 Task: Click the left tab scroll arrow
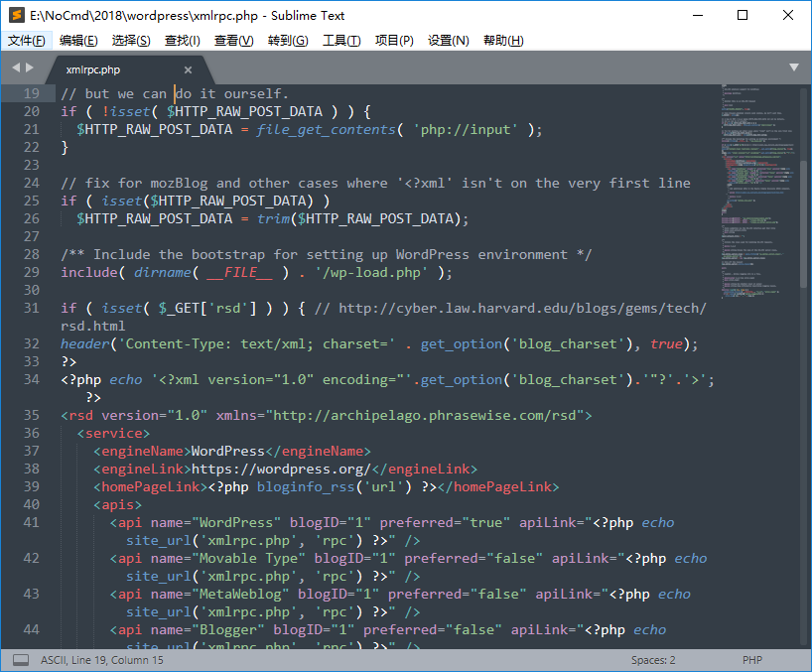tap(16, 67)
